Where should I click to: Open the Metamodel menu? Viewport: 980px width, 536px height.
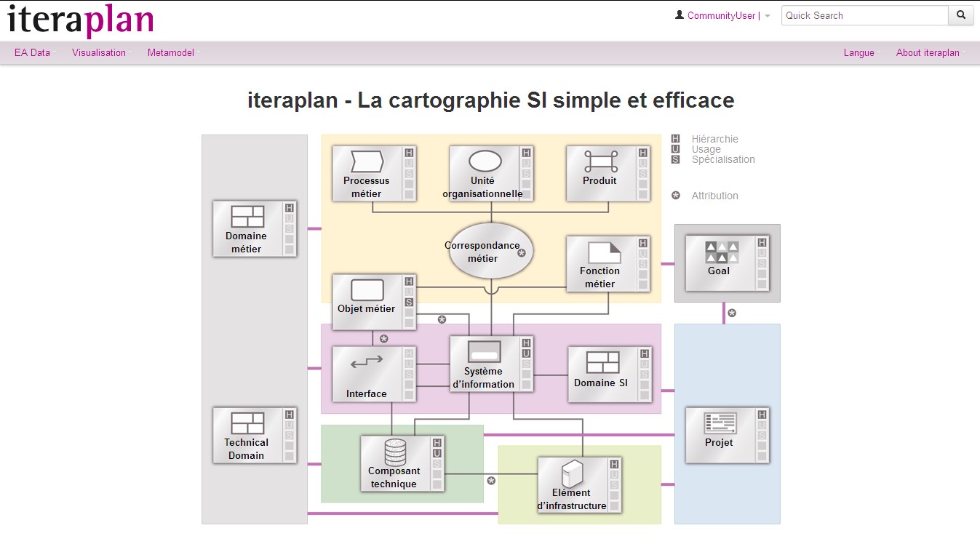click(x=171, y=52)
